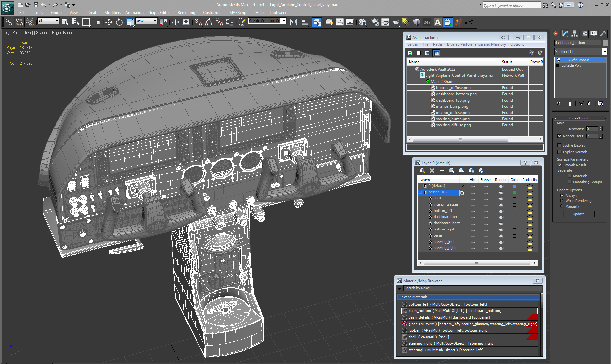Screen dimensions: 611x364
Task: Open the View coordinate system dropdown
Action: (x=147, y=21)
